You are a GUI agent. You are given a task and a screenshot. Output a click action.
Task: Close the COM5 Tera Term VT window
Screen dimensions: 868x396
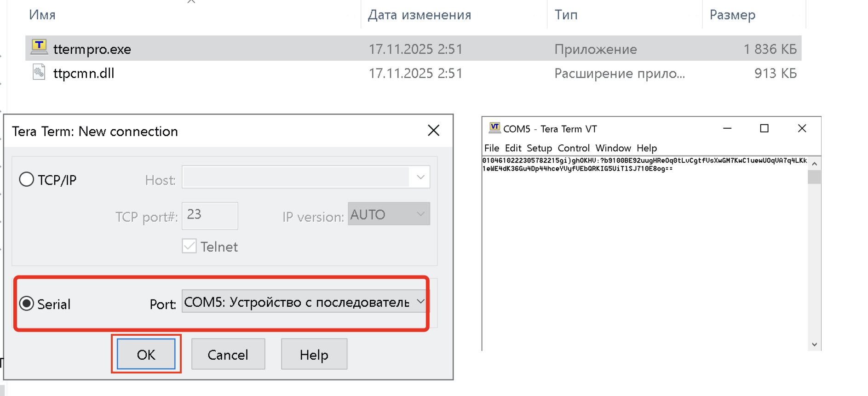pyautogui.click(x=802, y=128)
